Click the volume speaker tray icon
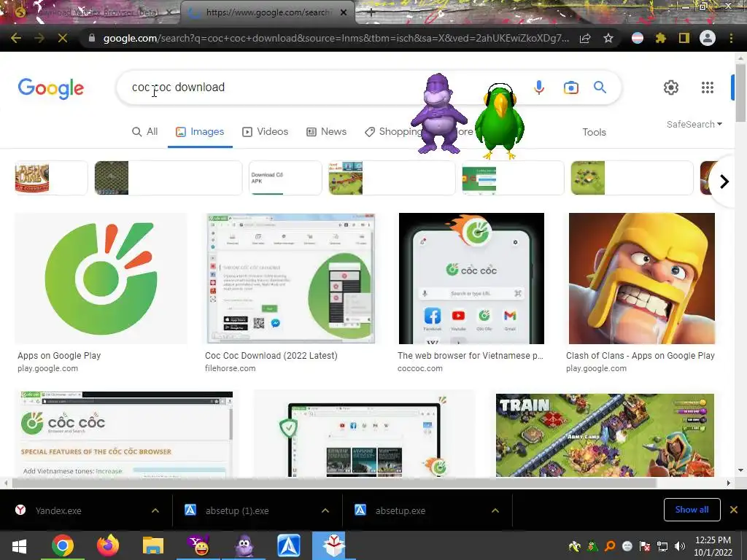 coord(680,546)
